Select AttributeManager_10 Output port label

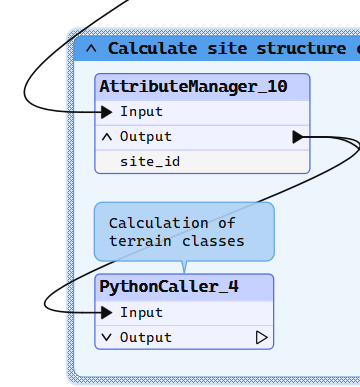(146, 137)
